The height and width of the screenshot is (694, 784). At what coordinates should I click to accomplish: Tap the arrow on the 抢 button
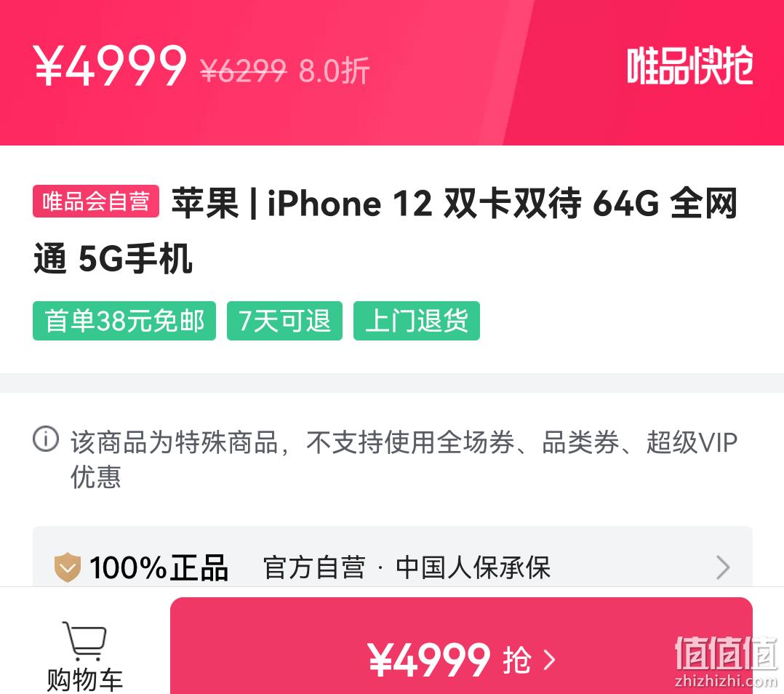coord(550,660)
